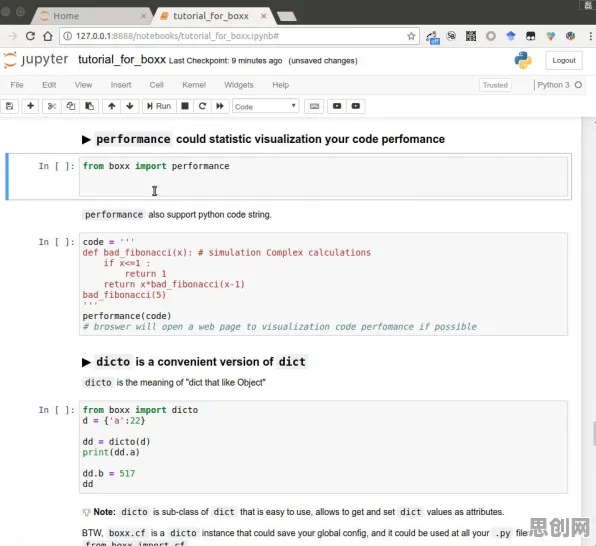This screenshot has height=546, width=596.
Task: Move selected cell up arrow
Action: pos(111,106)
